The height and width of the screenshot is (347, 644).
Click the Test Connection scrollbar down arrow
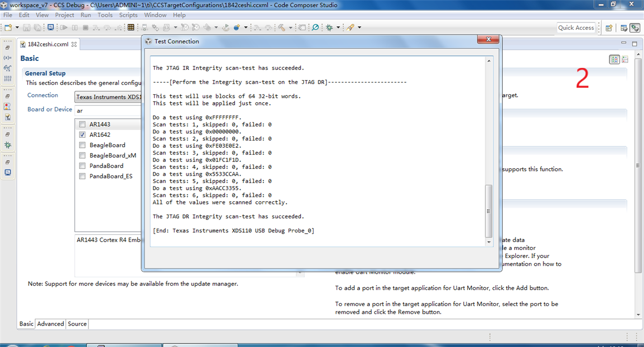(x=489, y=242)
